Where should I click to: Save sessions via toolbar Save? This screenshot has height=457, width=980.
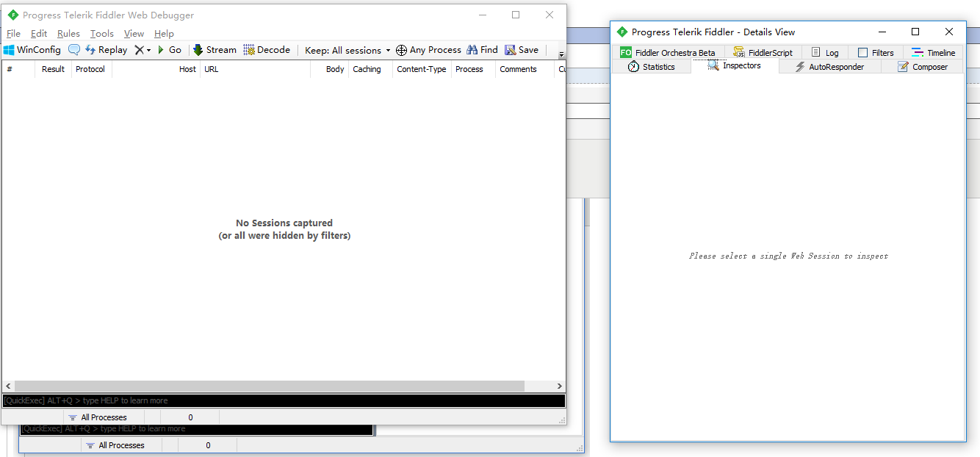click(522, 50)
